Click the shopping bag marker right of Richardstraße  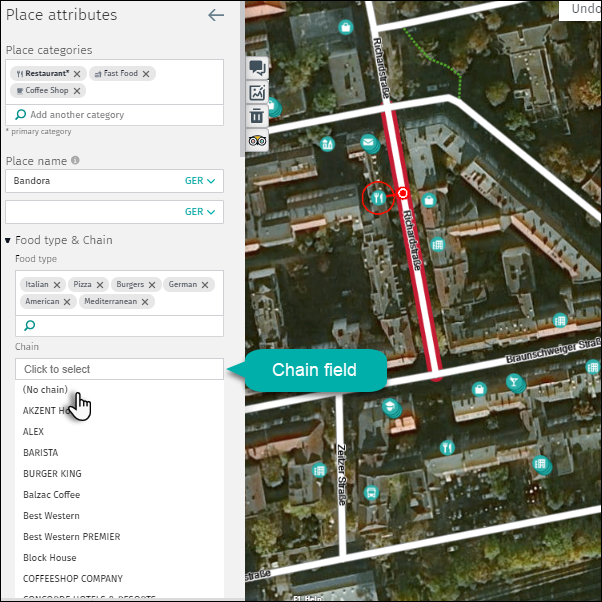click(x=429, y=200)
